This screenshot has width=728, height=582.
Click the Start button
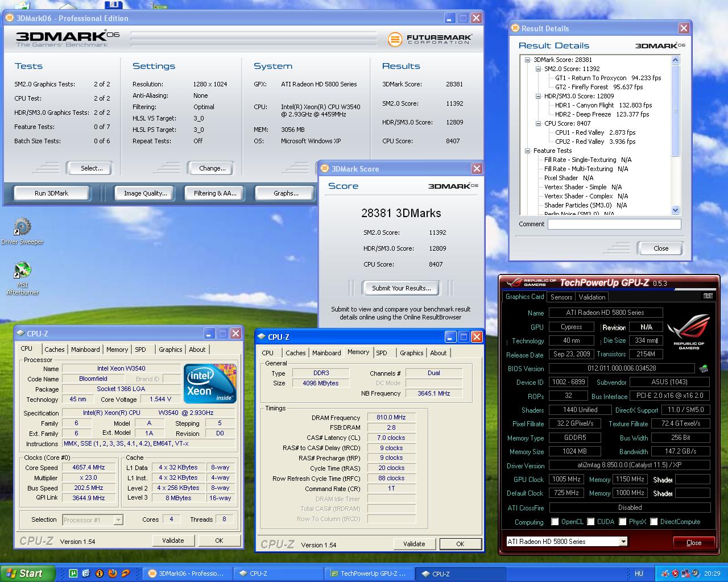coord(27,573)
